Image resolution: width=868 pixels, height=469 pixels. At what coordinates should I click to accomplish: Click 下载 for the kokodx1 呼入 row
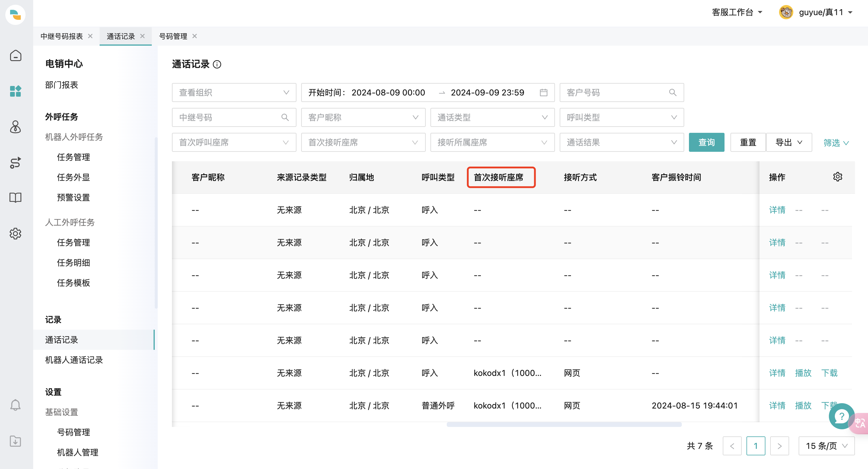click(x=829, y=373)
